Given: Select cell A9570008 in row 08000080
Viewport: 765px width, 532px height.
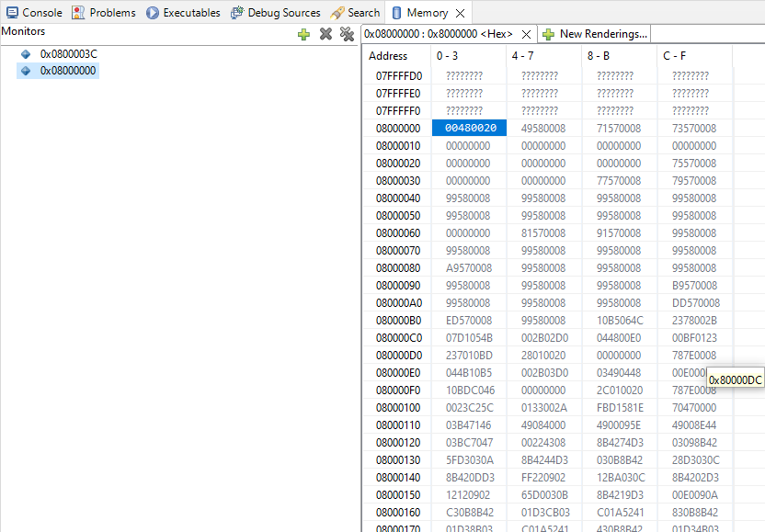Looking at the screenshot, I should (469, 268).
